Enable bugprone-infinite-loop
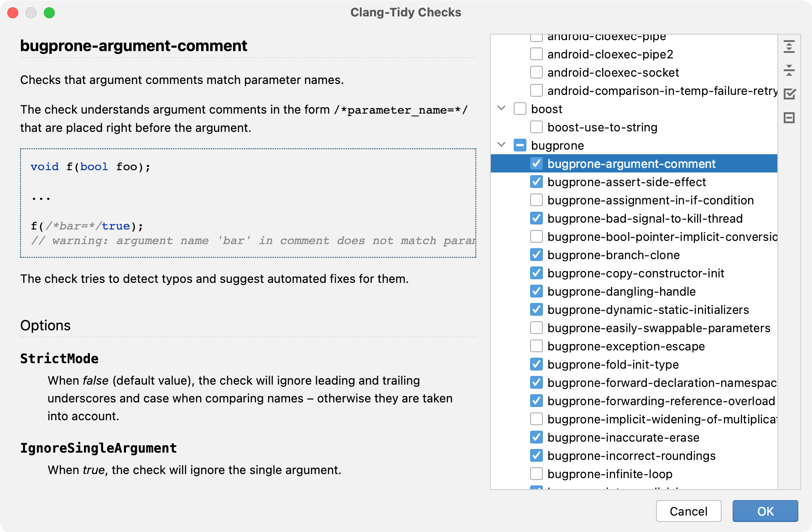812x532 pixels. [x=536, y=474]
